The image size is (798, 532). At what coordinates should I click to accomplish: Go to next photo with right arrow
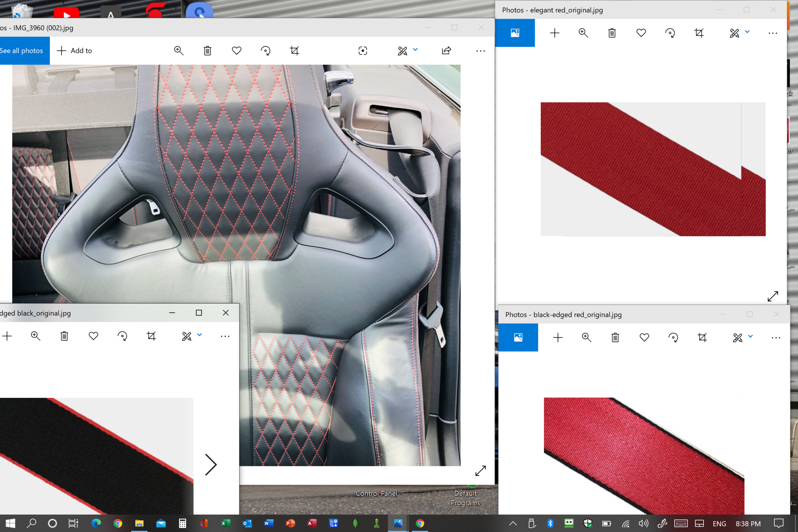(x=211, y=464)
